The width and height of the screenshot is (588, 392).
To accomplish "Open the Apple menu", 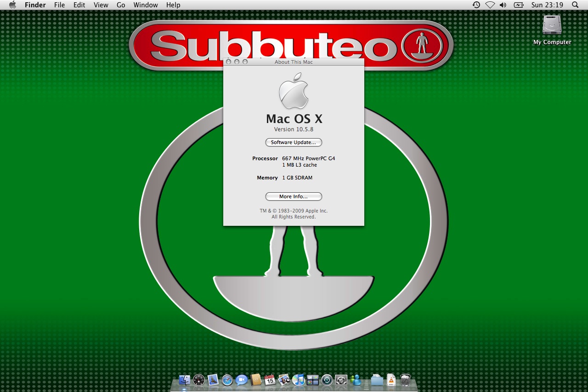I will (12, 5).
